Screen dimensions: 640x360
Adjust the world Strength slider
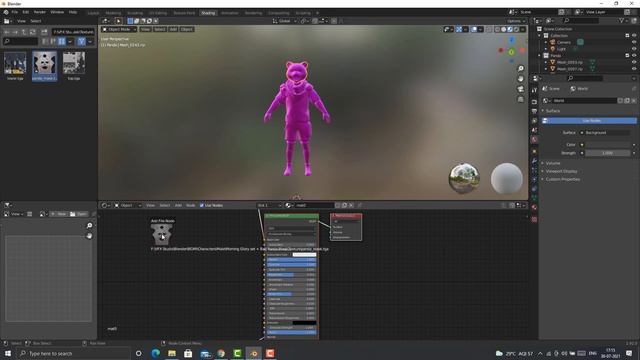coord(607,153)
